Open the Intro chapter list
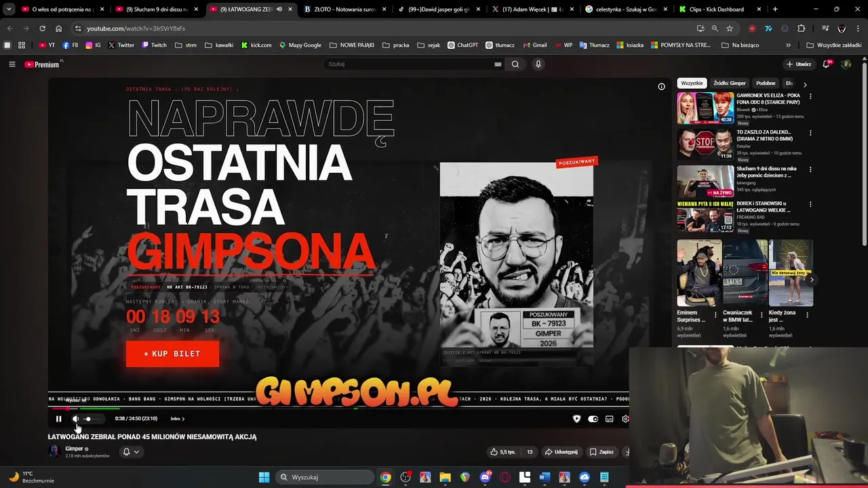 (177, 419)
